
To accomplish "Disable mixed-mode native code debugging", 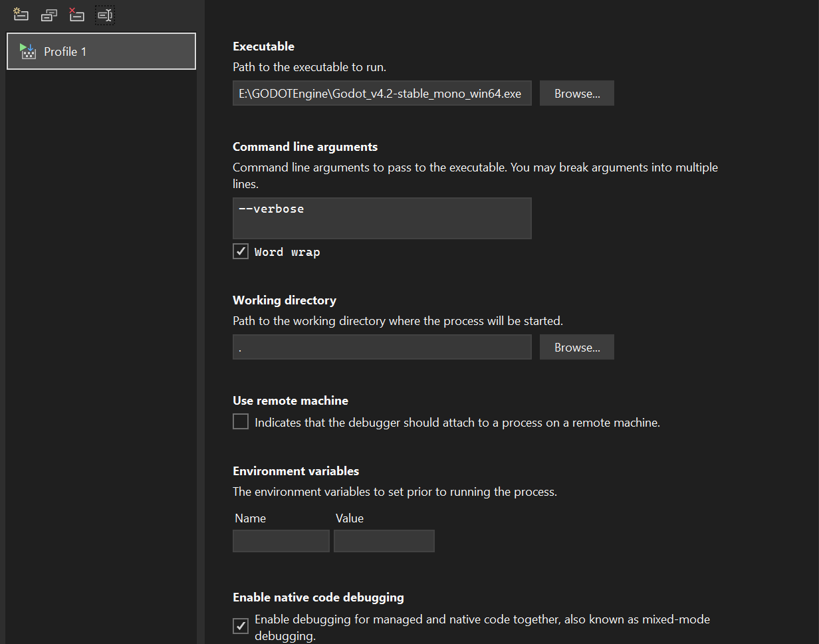I will (x=241, y=625).
